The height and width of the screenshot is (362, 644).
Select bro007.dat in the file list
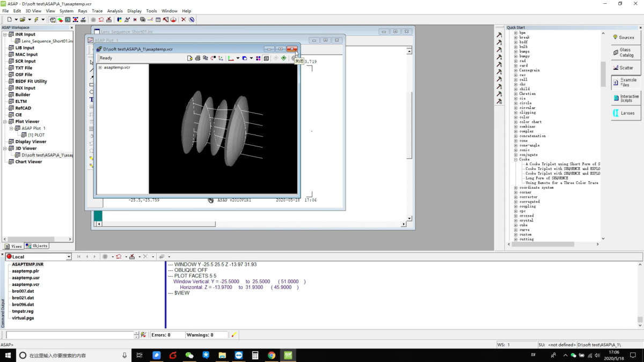[23, 291]
